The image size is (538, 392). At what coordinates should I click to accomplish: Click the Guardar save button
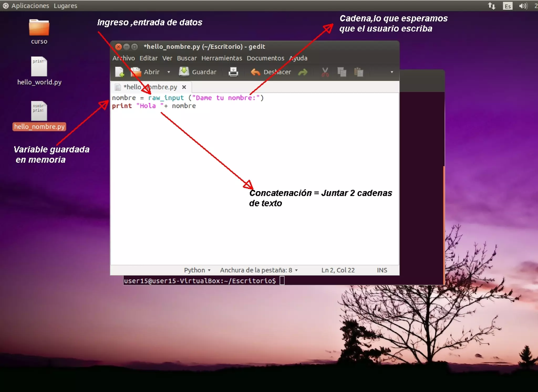point(198,72)
